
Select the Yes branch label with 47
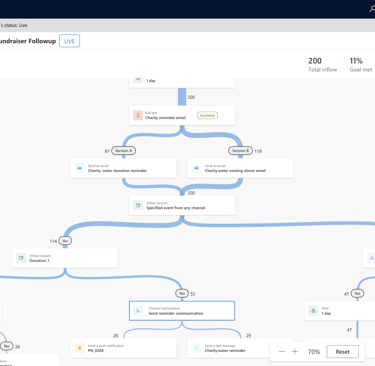point(357,293)
